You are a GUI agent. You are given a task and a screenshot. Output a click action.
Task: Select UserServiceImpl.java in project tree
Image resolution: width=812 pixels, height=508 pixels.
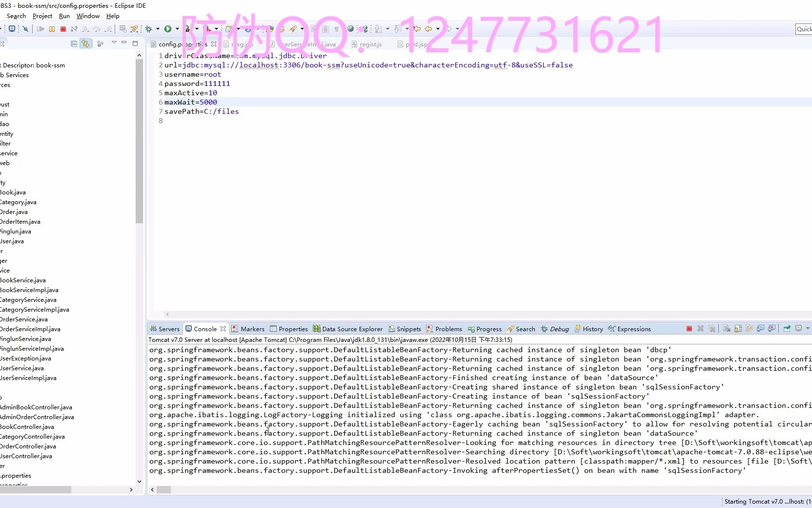tap(28, 378)
